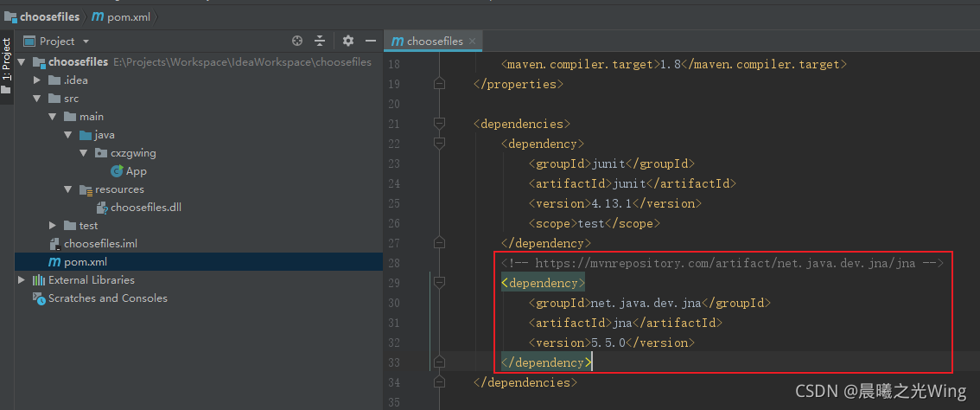Click the 5.5.0 version value
Viewport: 980px width, 410px height.
(608, 343)
